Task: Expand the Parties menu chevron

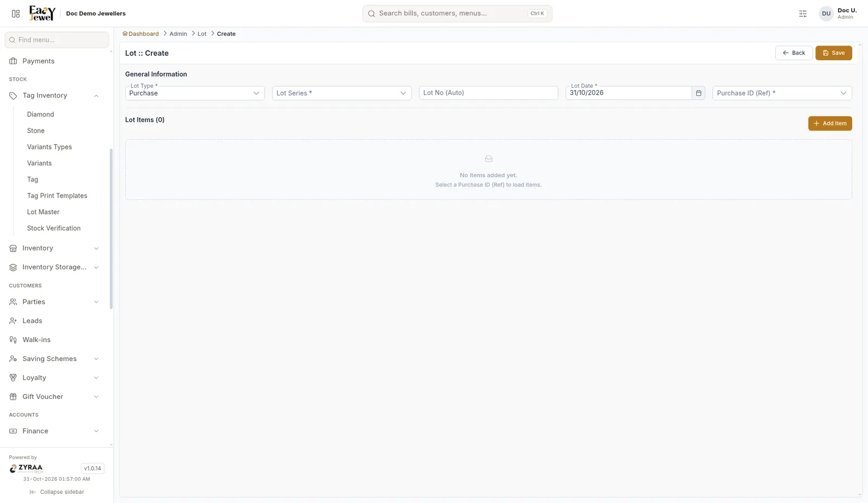Action: tap(96, 302)
